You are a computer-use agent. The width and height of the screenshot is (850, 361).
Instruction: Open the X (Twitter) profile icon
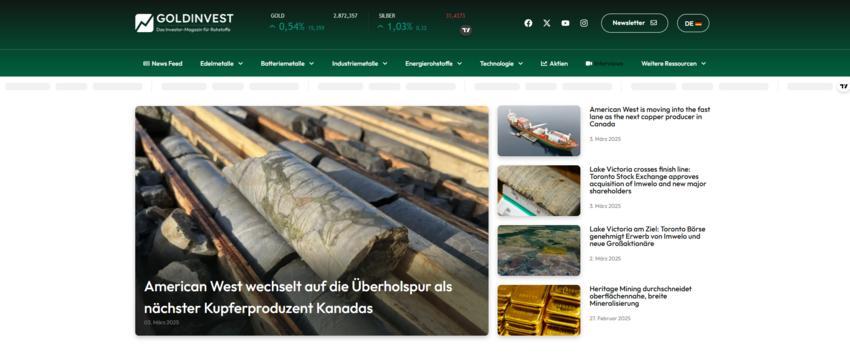click(x=546, y=23)
